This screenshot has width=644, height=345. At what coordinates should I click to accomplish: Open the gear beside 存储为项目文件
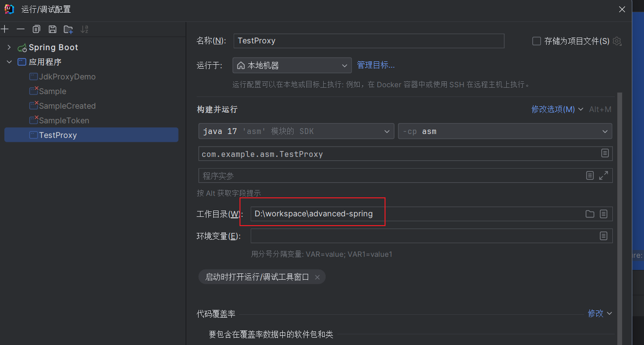point(617,41)
